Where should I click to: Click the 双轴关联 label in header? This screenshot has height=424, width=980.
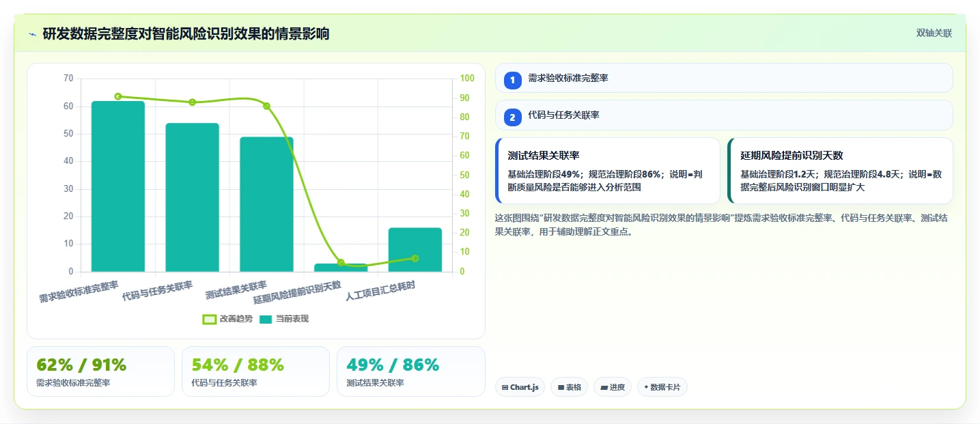click(934, 33)
